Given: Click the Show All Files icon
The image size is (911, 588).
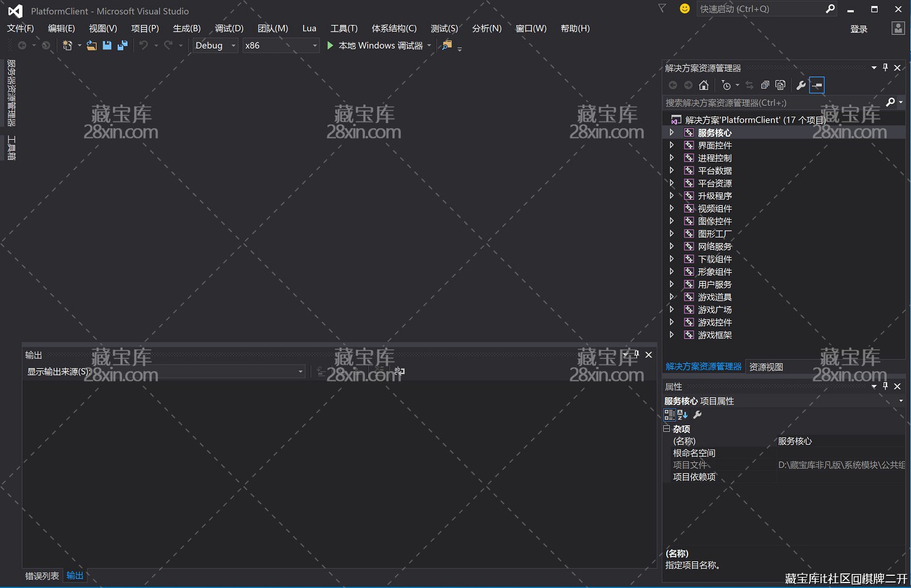Looking at the screenshot, I should [780, 85].
